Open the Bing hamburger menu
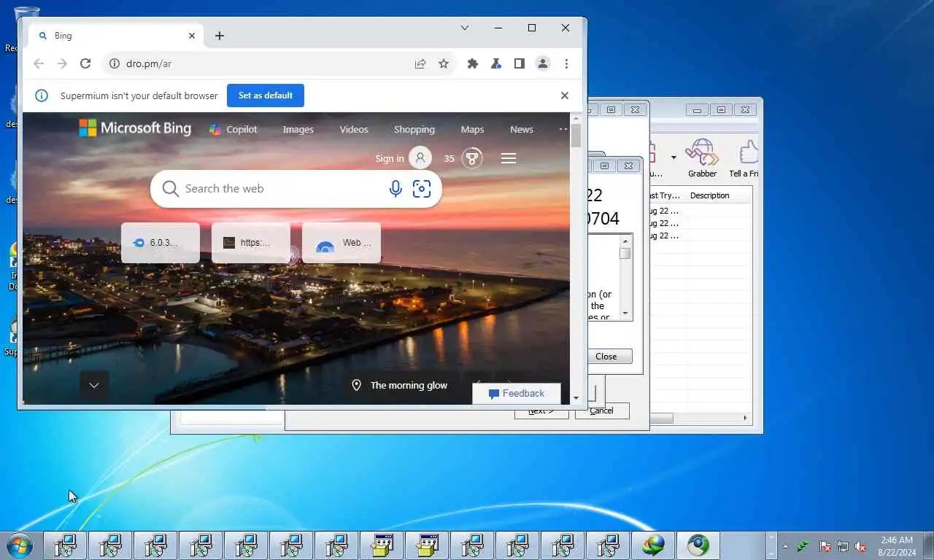 coord(509,158)
